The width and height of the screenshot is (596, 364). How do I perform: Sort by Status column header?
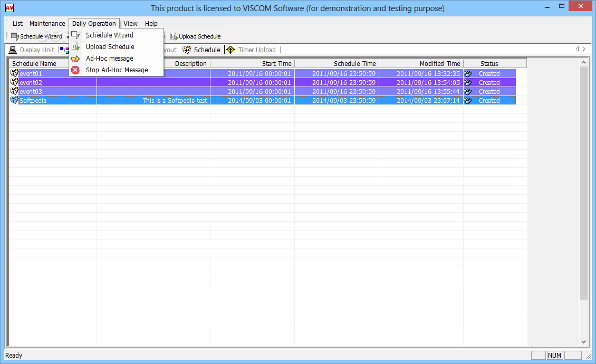pos(489,63)
